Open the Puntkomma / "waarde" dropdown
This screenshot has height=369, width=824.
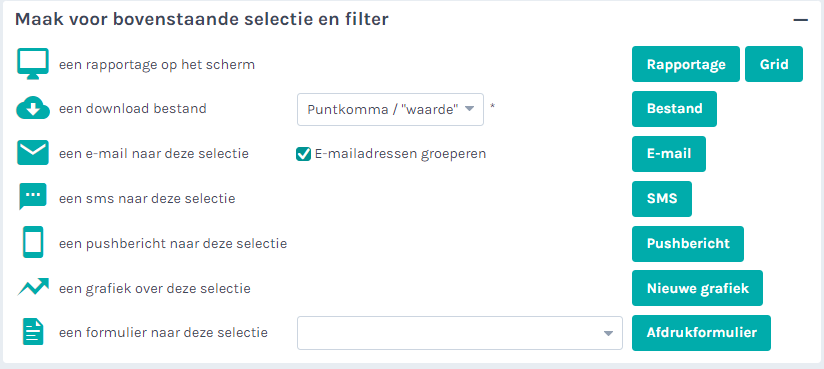[x=390, y=109]
